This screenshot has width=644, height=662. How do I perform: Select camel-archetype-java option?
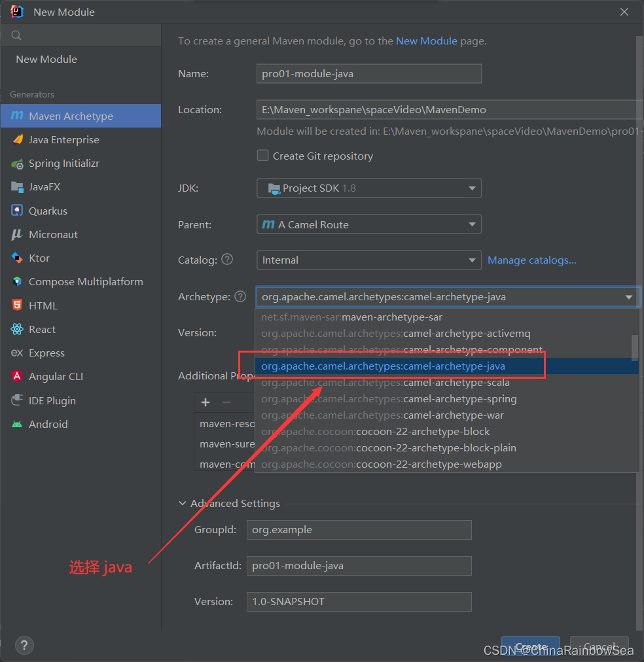[447, 366]
